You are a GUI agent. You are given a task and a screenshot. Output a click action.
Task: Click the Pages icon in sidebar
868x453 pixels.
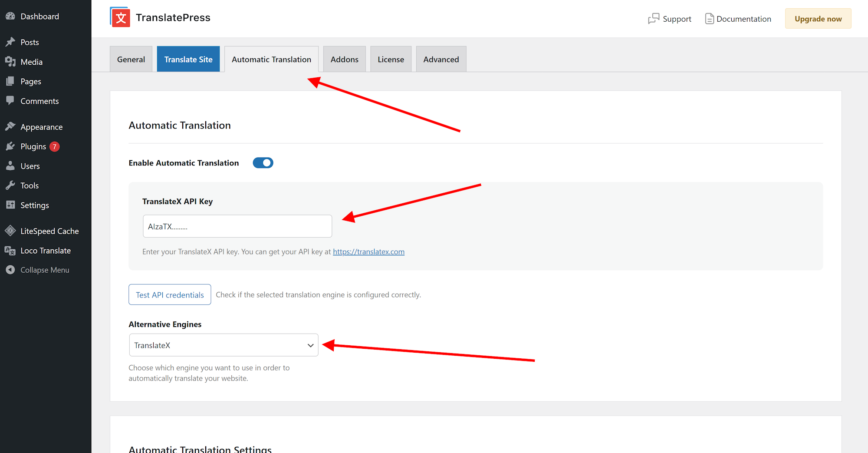(10, 81)
